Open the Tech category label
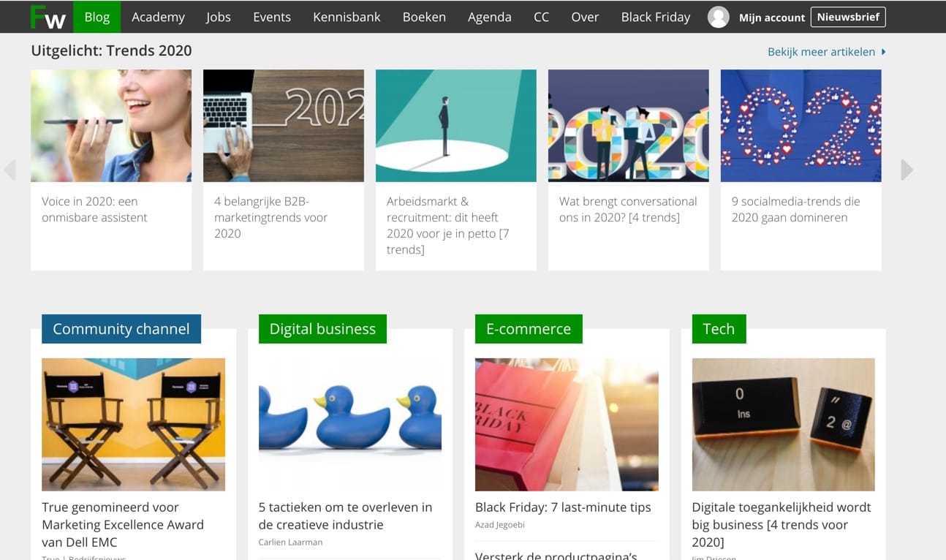The height and width of the screenshot is (560, 946). tap(718, 329)
